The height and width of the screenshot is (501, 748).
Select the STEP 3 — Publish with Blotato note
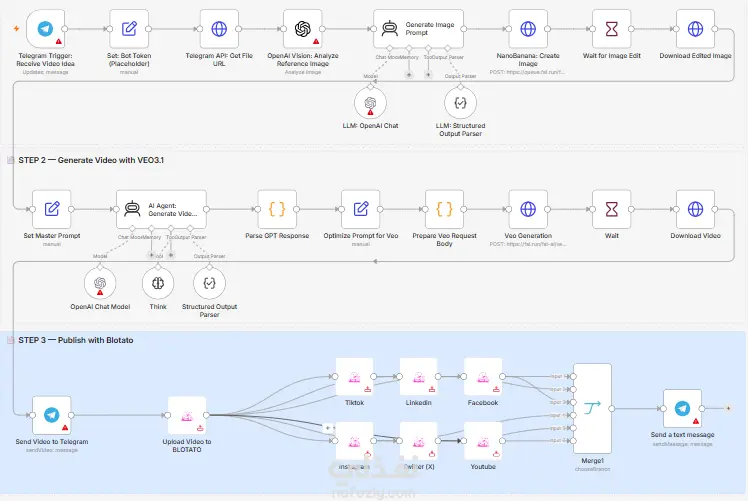(x=76, y=340)
